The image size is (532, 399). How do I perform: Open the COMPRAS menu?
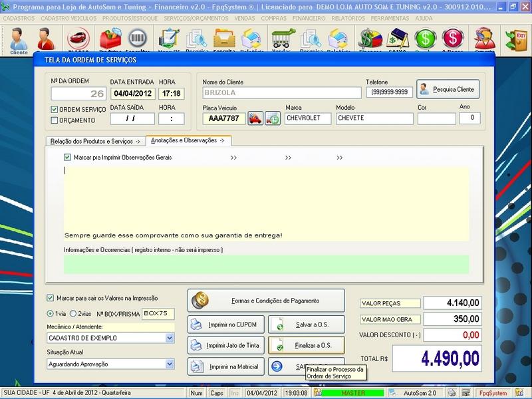click(274, 19)
